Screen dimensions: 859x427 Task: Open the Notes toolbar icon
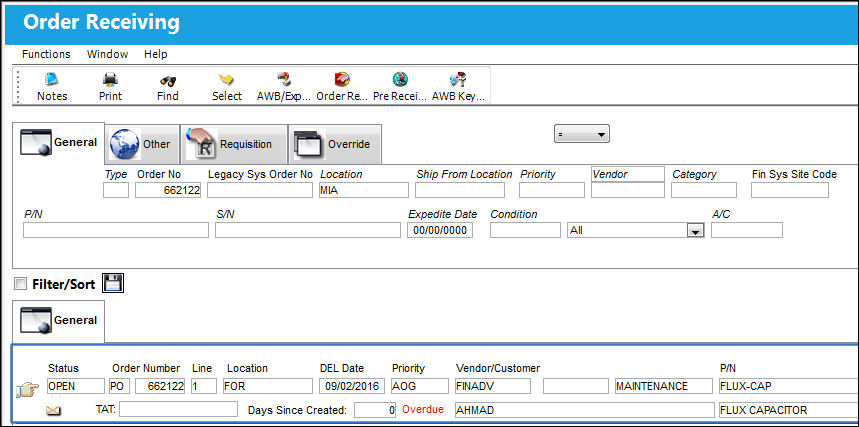pyautogui.click(x=52, y=87)
